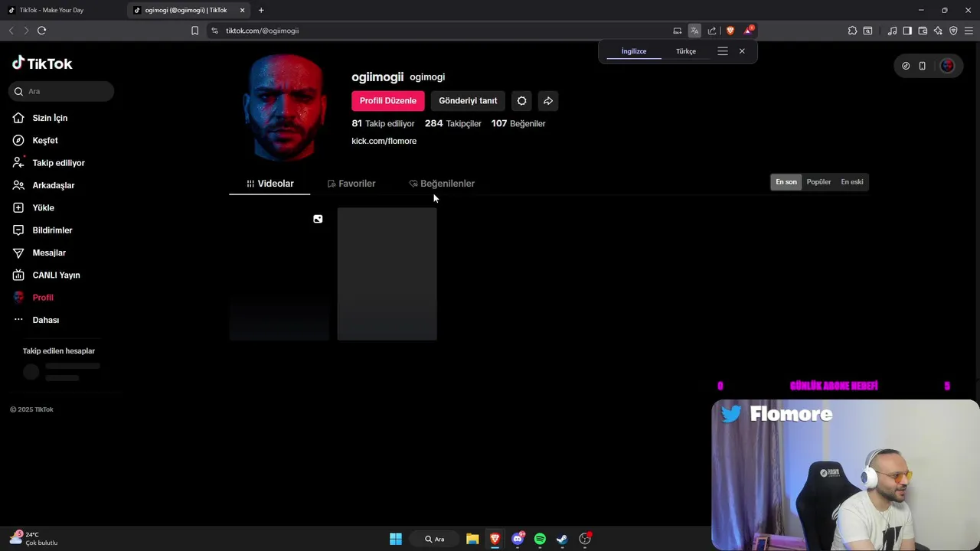Switch to the Videolar tab

269,184
